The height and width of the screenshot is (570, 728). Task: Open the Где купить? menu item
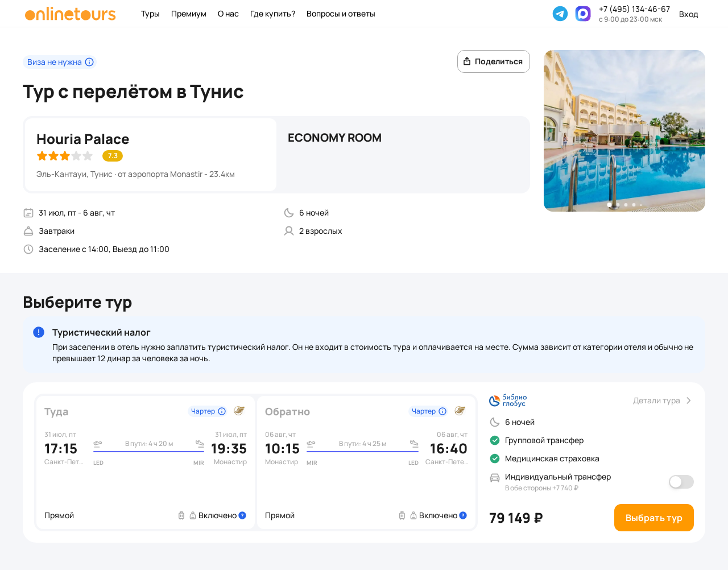coord(272,14)
